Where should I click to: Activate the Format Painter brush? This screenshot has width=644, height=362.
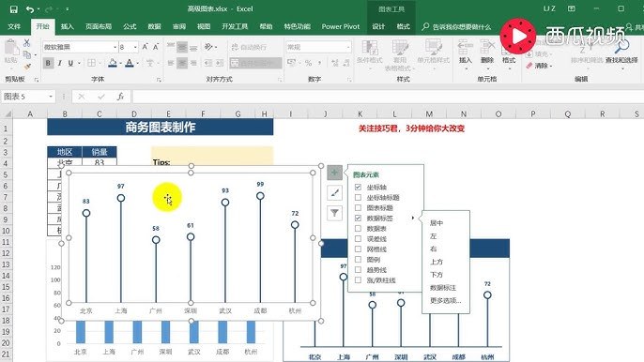pyautogui.click(x=27, y=66)
